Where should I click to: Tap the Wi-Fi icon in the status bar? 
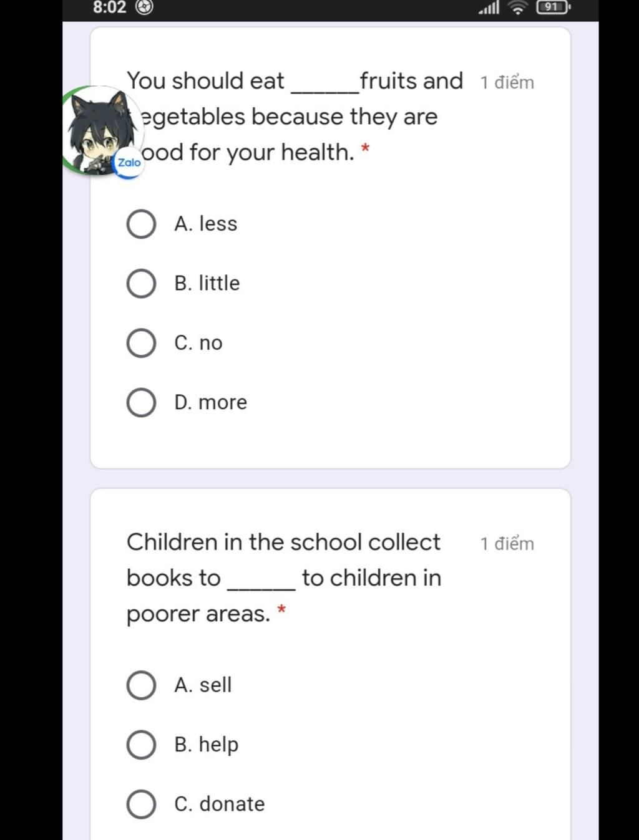(517, 7)
